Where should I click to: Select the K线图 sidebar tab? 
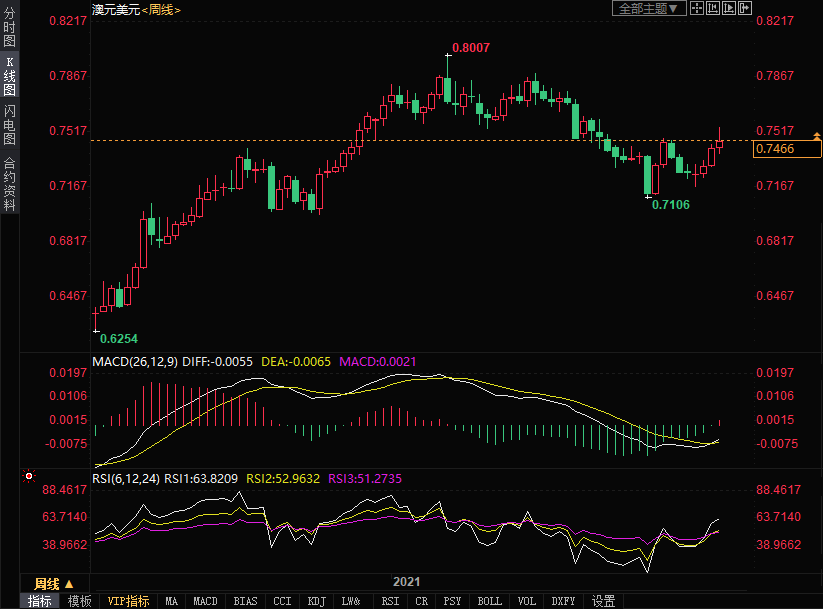9,76
